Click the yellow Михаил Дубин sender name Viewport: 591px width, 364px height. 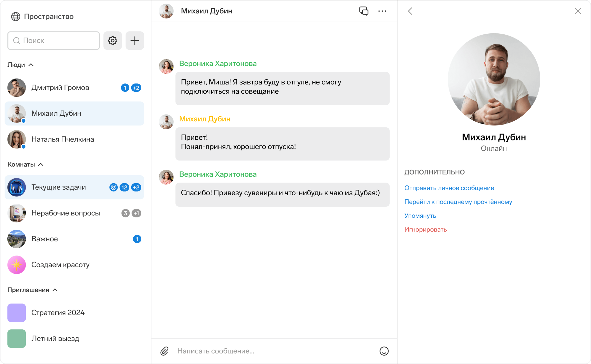tap(205, 119)
